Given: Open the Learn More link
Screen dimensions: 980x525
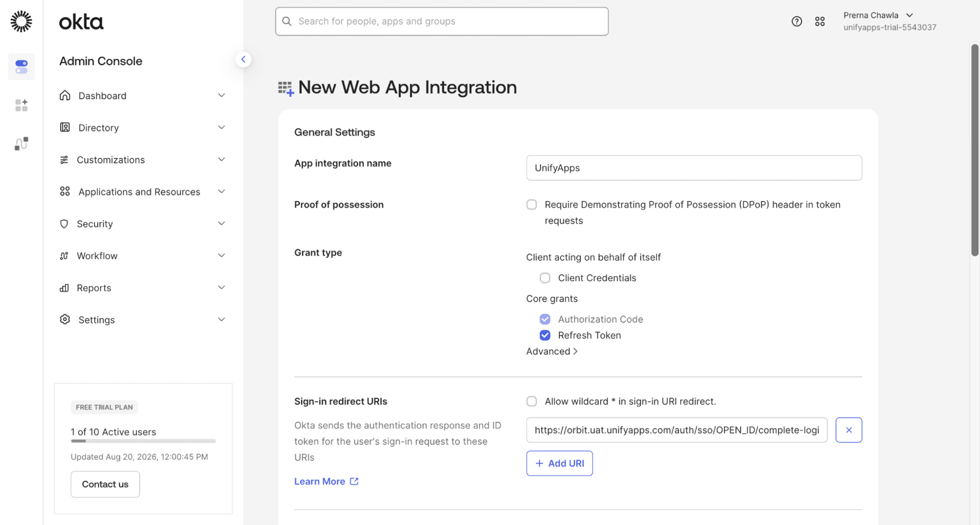Looking at the screenshot, I should pos(320,482).
